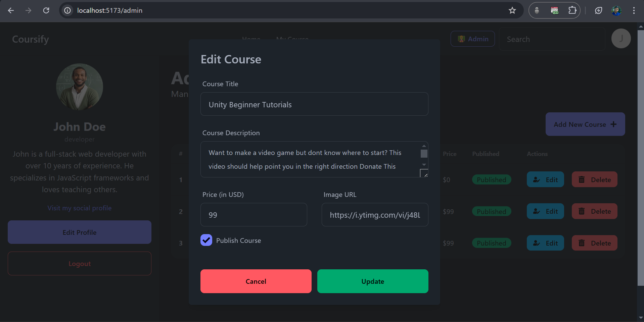
Task: Click the Published badge in row 2
Action: (492, 211)
